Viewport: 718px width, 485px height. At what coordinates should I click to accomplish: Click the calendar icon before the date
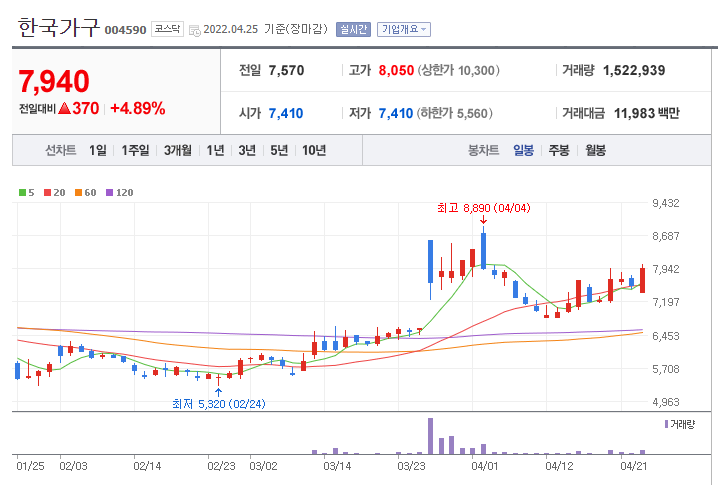click(195, 31)
